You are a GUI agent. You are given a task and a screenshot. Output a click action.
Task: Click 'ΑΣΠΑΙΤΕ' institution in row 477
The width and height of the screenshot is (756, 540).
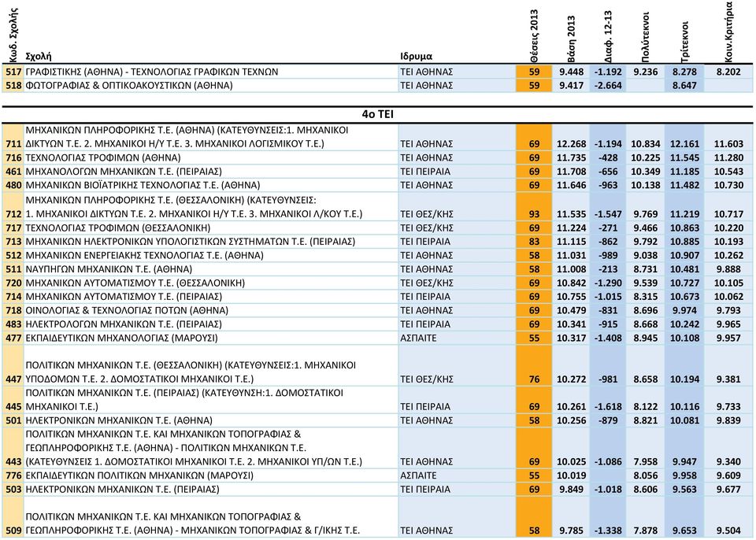(418, 338)
